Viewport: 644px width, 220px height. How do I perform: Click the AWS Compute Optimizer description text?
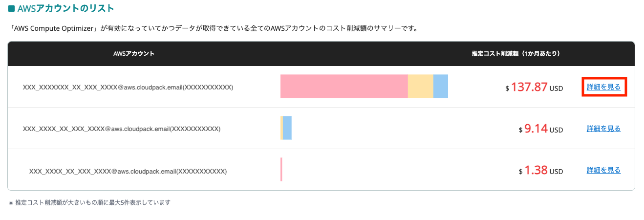coord(214,28)
